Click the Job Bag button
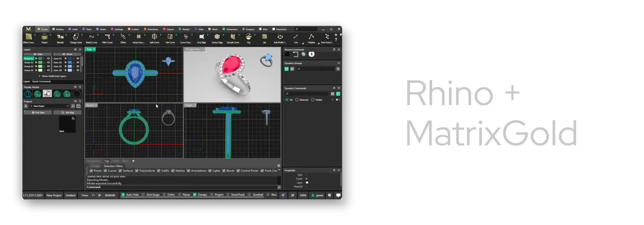Image resolution: width=644 pixels, height=225 pixels. tap(67, 113)
